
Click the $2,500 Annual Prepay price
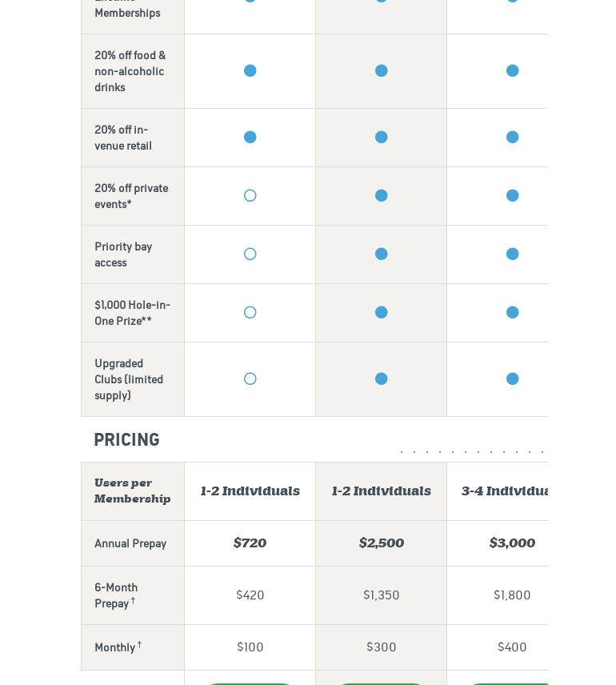(381, 543)
